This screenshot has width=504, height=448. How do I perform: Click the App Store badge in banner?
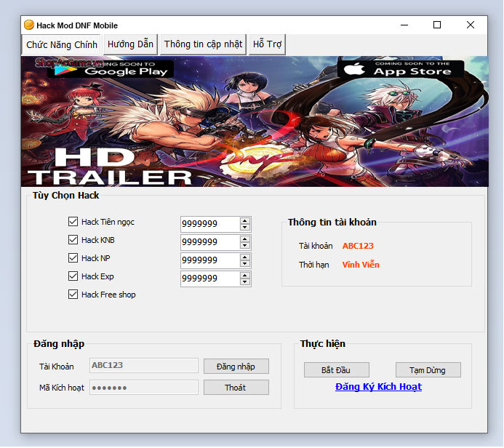click(401, 69)
